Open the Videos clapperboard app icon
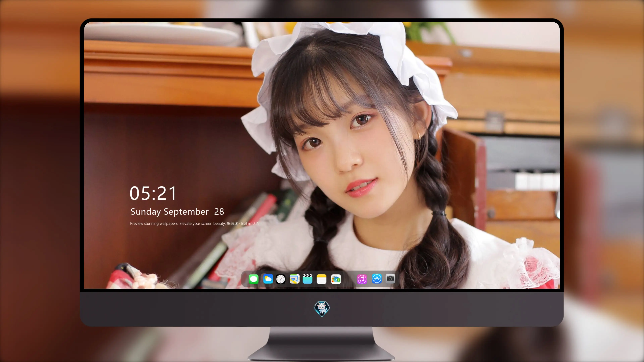Screen dimensions: 644x362 click(x=308, y=279)
